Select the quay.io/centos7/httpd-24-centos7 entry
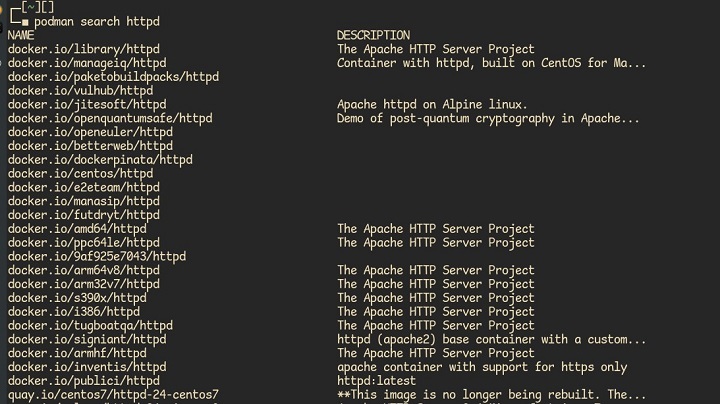This screenshot has width=720, height=404. [113, 395]
